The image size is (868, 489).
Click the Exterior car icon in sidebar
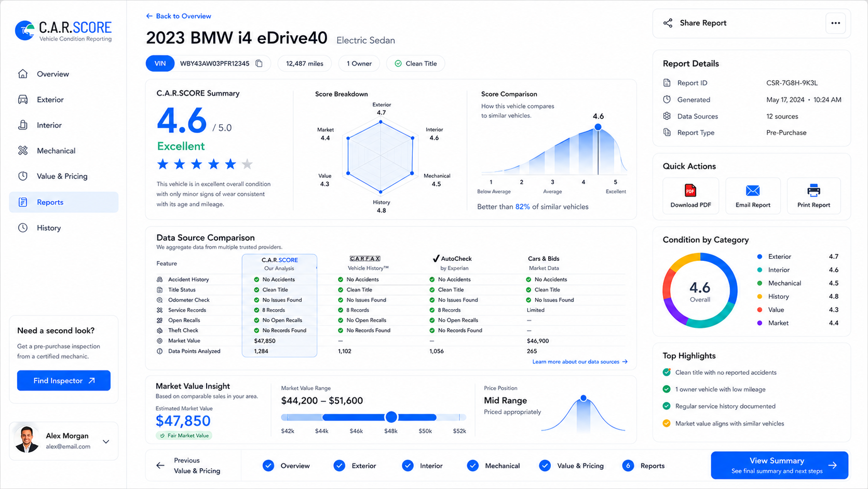pyautogui.click(x=23, y=99)
